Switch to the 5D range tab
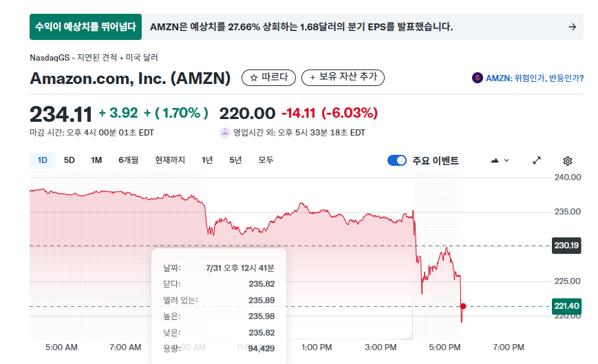The width and height of the screenshot is (598, 364). point(69,160)
